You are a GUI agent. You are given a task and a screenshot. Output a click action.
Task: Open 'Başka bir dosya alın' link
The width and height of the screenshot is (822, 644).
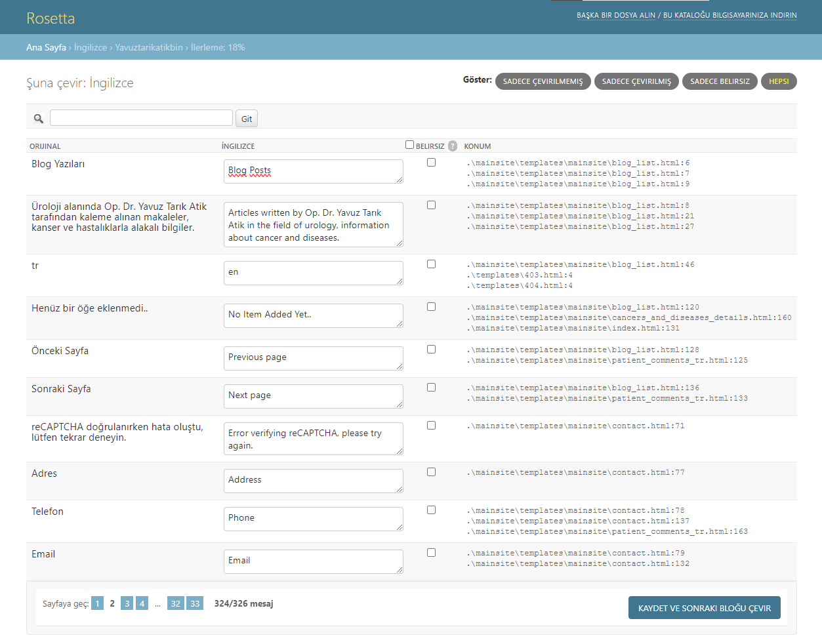[x=616, y=15]
